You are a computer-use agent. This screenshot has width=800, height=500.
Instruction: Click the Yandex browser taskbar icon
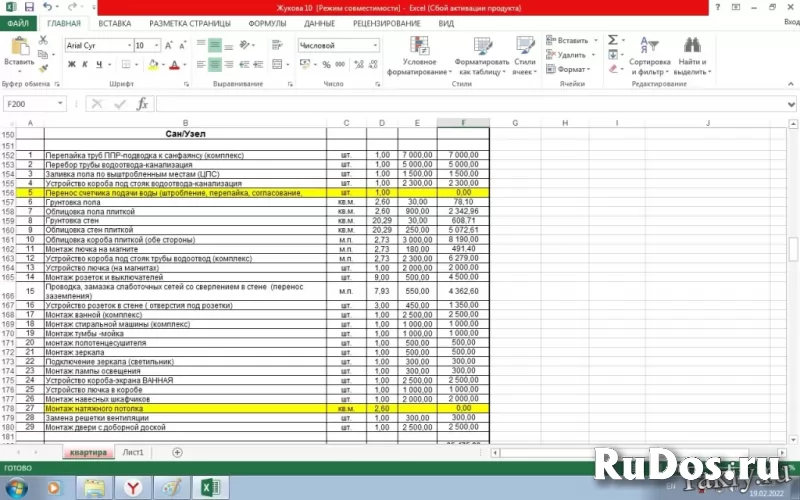pos(132,487)
